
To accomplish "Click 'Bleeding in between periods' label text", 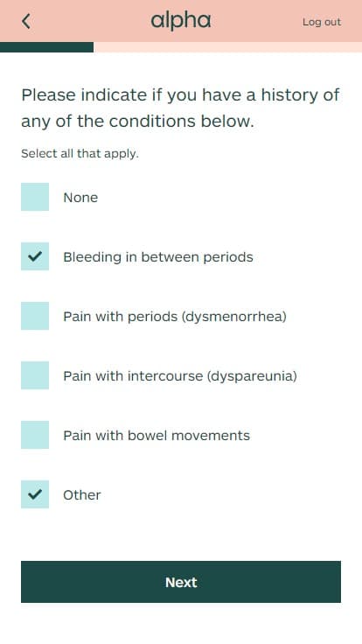I will click(x=158, y=257).
